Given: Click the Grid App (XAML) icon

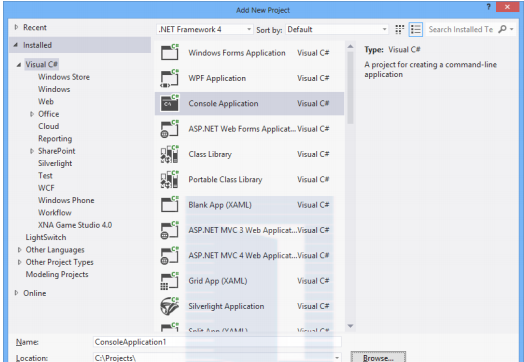Looking at the screenshot, I should coord(170,281).
